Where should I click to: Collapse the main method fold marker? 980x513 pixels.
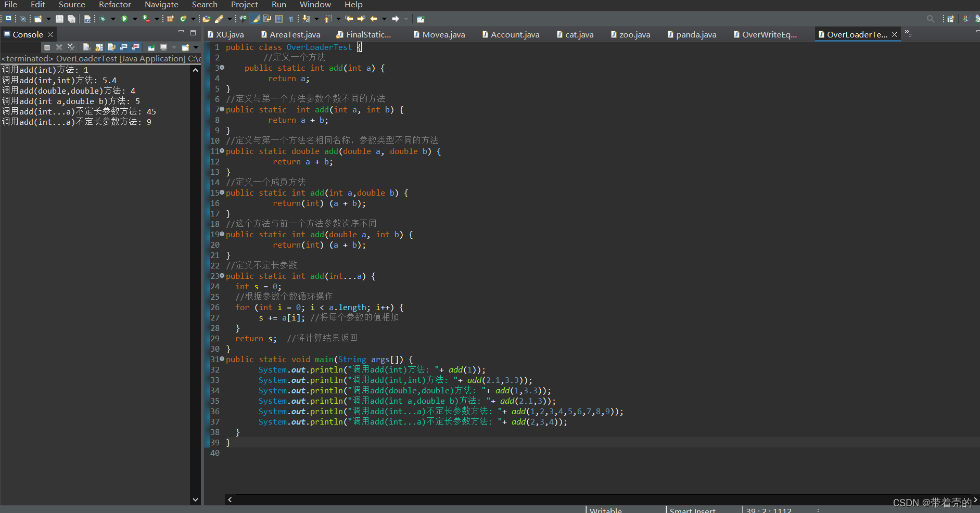pos(222,359)
